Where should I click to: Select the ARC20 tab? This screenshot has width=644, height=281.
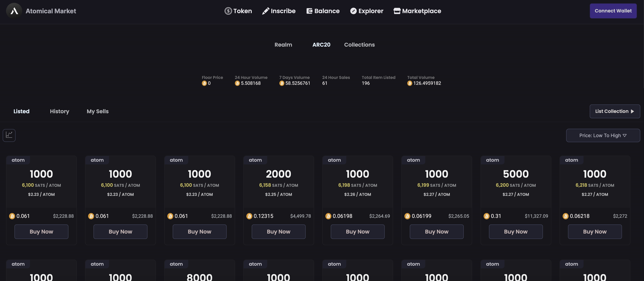(x=321, y=45)
